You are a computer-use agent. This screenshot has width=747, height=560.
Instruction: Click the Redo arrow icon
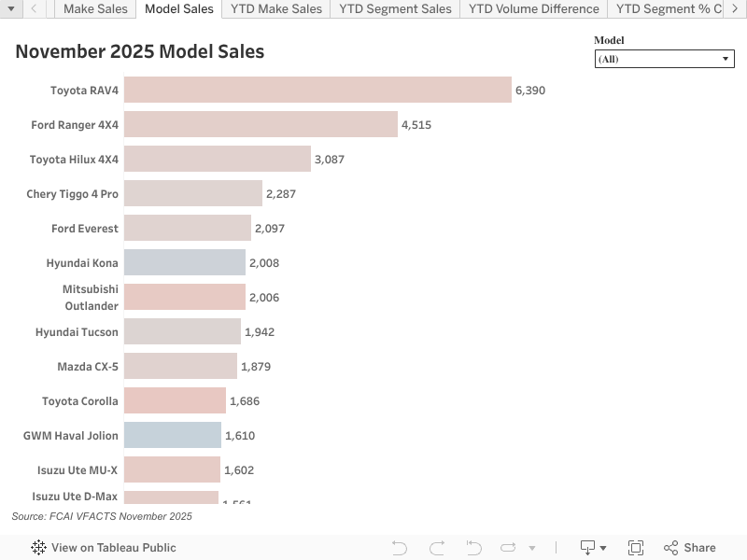pyautogui.click(x=437, y=548)
